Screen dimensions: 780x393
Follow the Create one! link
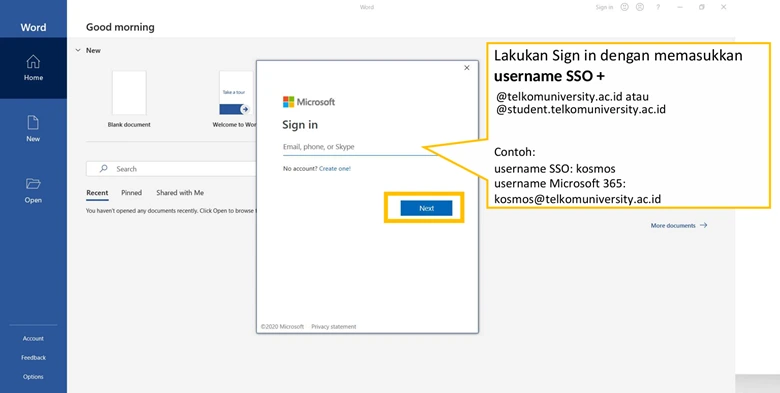click(335, 169)
